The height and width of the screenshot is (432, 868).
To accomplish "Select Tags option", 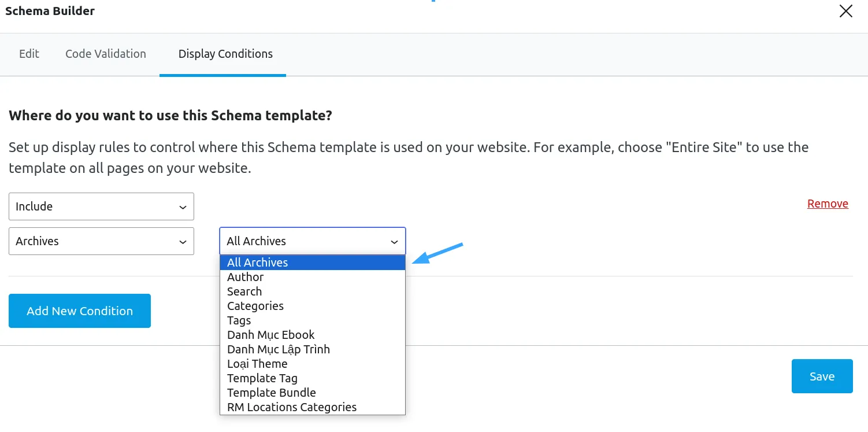I will point(313,320).
